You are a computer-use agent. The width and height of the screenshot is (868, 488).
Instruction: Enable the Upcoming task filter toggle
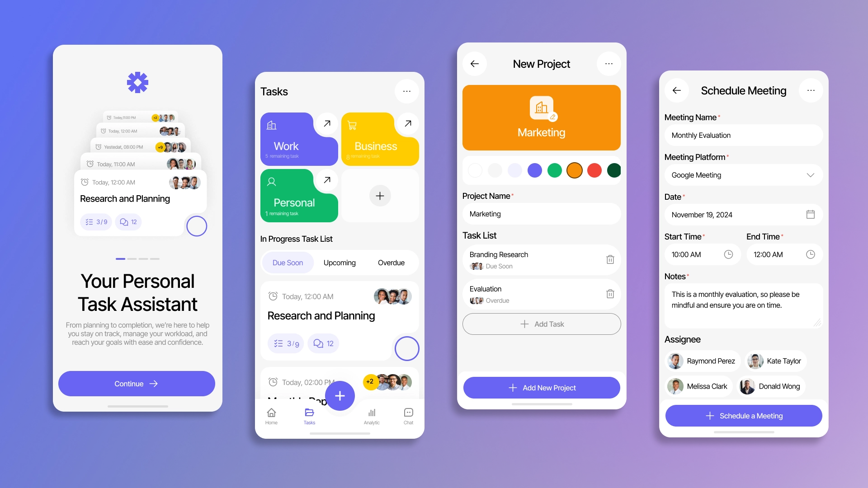coord(339,262)
